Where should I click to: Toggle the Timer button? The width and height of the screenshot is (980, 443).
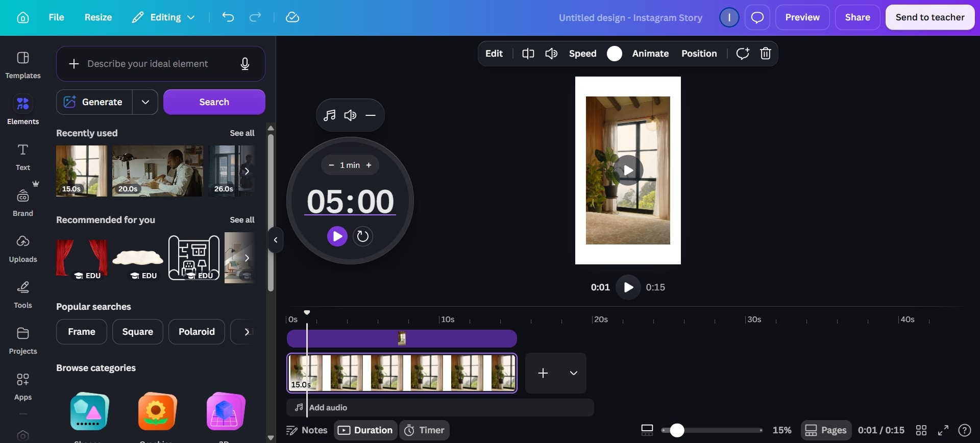(x=424, y=430)
